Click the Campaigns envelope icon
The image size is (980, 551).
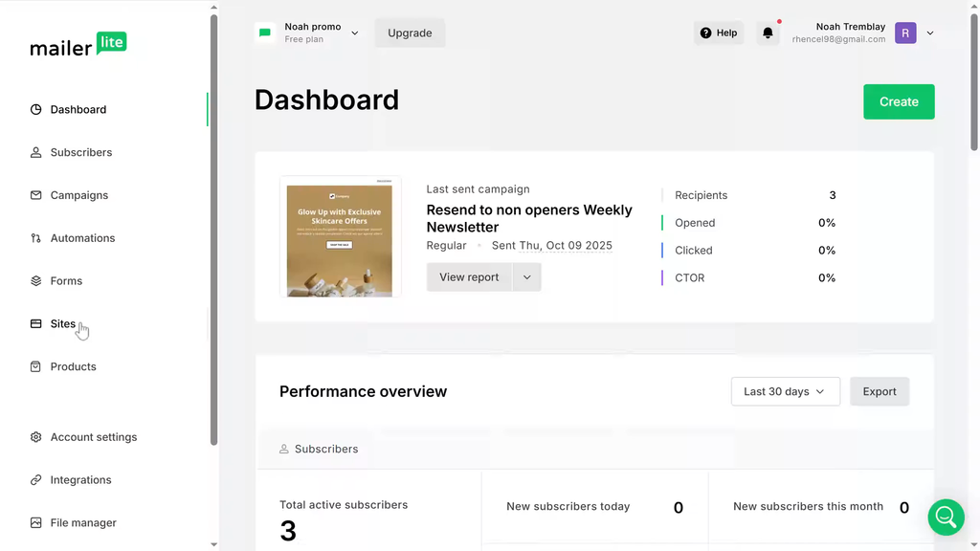pos(36,195)
